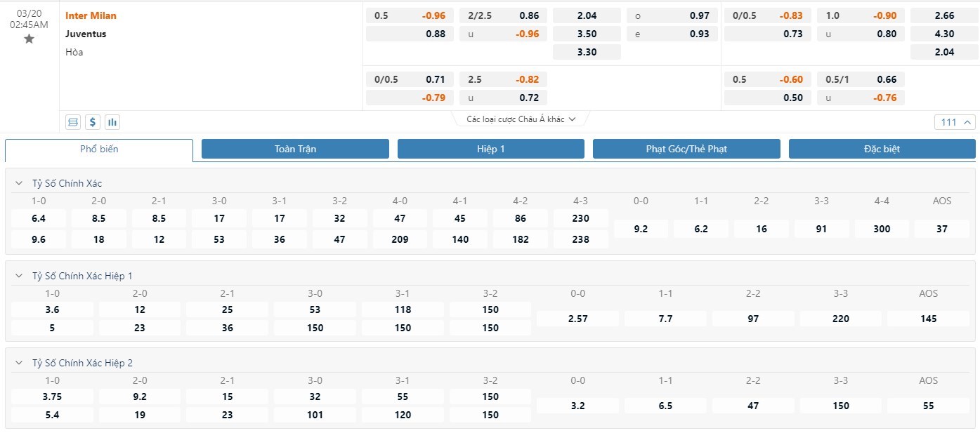Choose the -0.79 handicap odds
Image resolution: width=980 pixels, height=433 pixels.
tap(410, 98)
